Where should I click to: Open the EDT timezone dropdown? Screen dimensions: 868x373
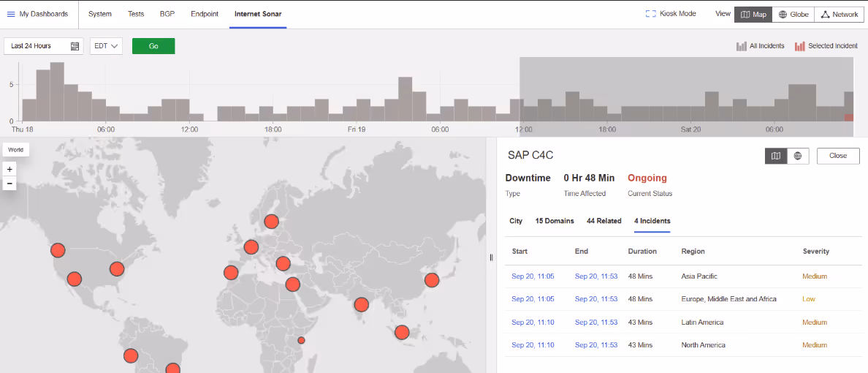pyautogui.click(x=106, y=46)
